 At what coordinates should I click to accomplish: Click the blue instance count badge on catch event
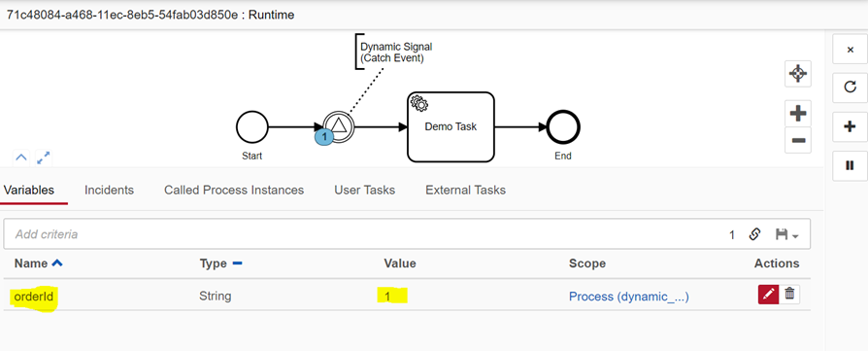coord(324,136)
